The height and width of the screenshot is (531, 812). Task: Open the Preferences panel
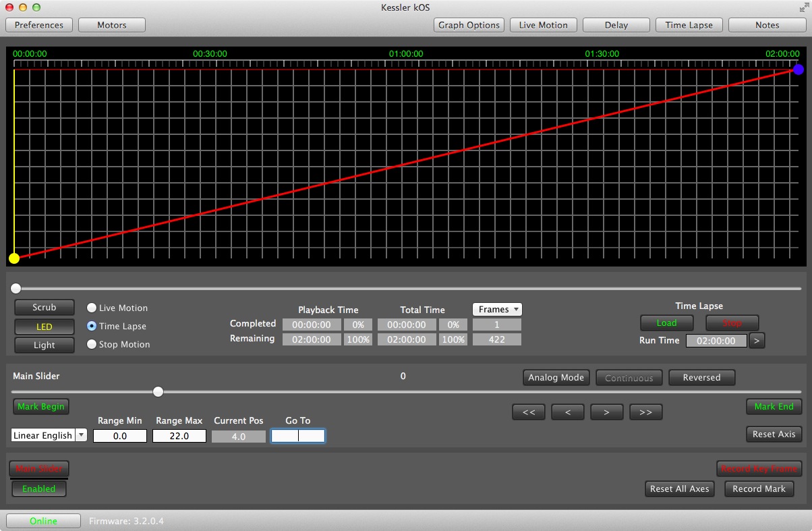click(x=39, y=25)
